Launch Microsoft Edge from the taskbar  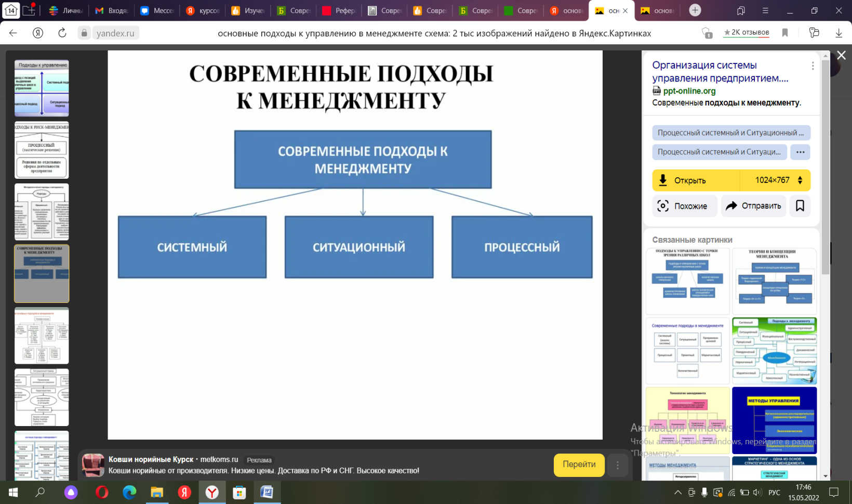click(x=129, y=492)
